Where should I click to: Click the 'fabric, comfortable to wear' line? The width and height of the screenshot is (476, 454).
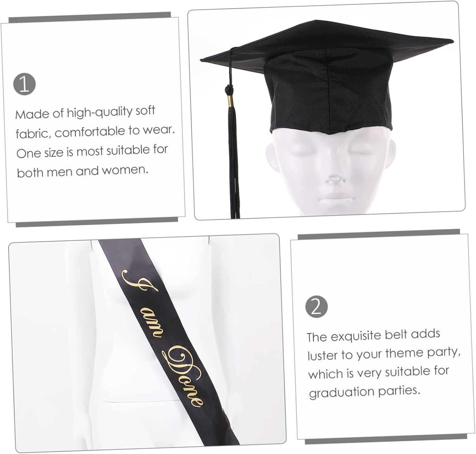[x=95, y=132]
